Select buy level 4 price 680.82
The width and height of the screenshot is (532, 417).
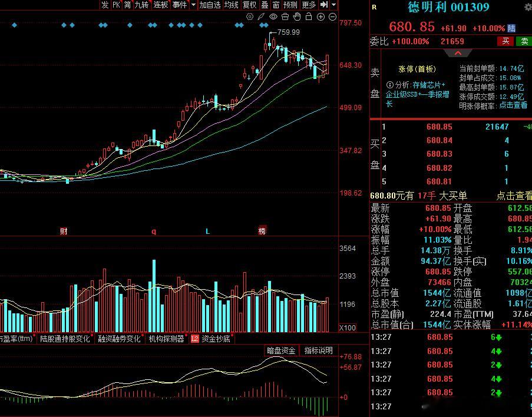point(440,168)
